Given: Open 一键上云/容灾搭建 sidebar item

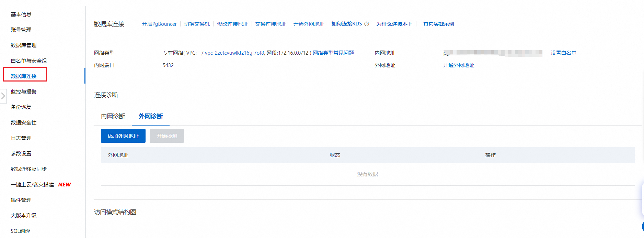Looking at the screenshot, I should [x=32, y=185].
